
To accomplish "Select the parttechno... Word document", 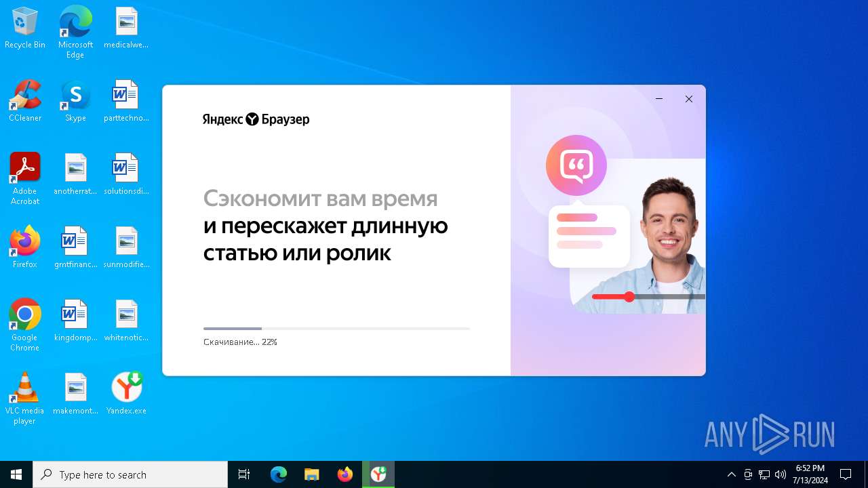I will pyautogui.click(x=126, y=102).
